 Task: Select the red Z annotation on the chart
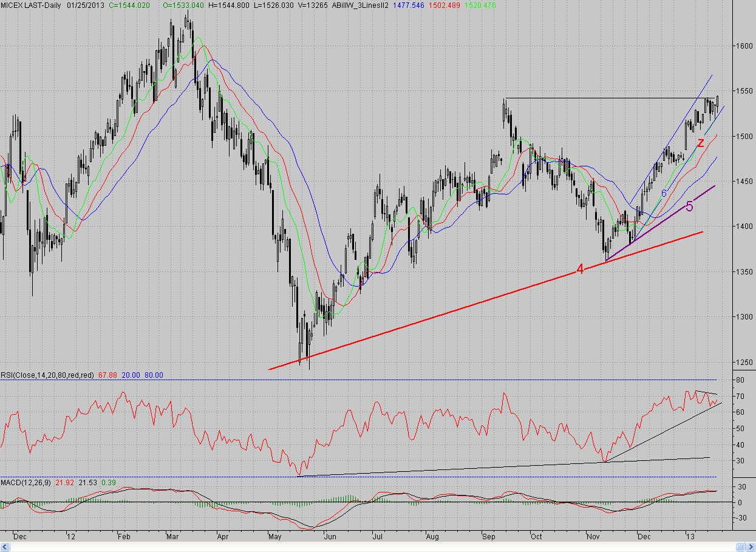tap(700, 143)
